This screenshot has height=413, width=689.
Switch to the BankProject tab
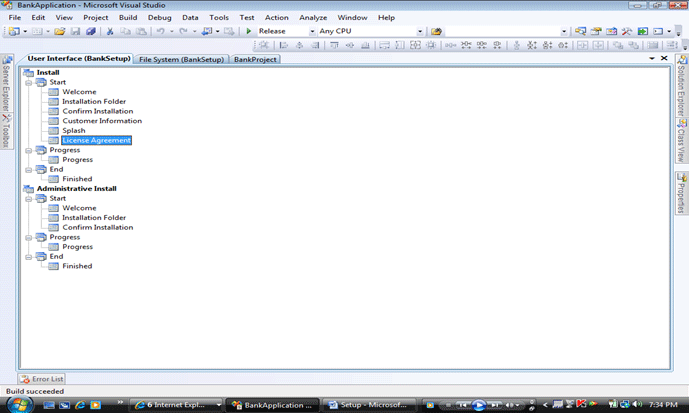click(x=255, y=59)
